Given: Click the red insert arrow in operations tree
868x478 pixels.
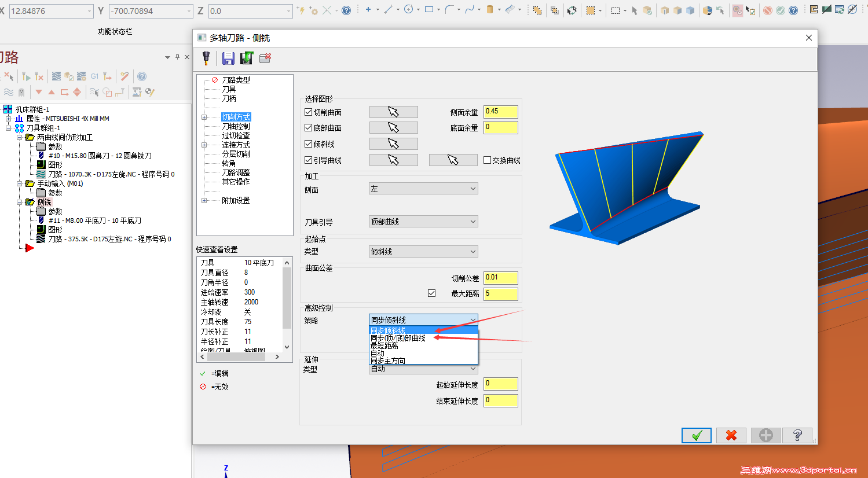Looking at the screenshot, I should coord(30,248).
